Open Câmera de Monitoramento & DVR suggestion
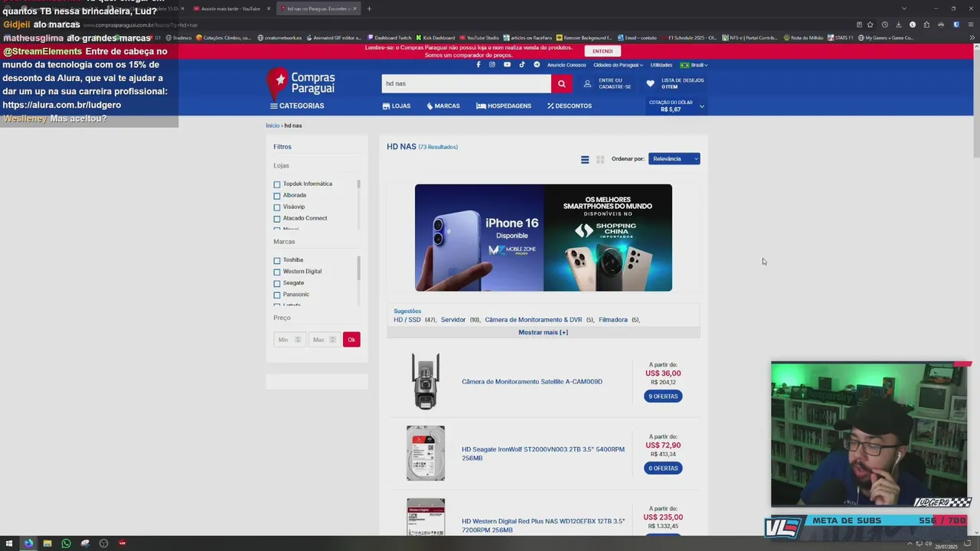Viewport: 980px width, 551px height. point(534,320)
